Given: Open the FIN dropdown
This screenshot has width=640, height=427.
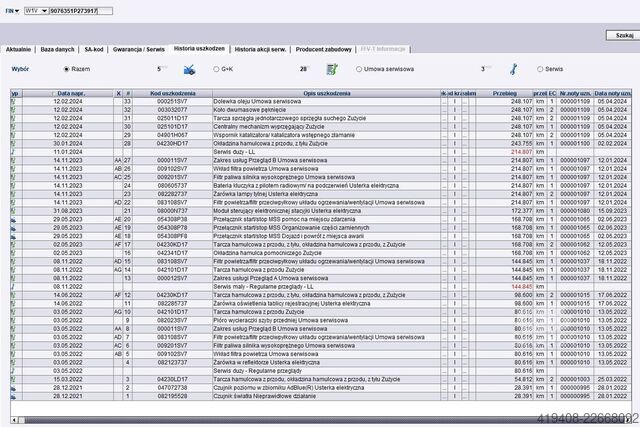Looking at the screenshot, I should [12, 11].
